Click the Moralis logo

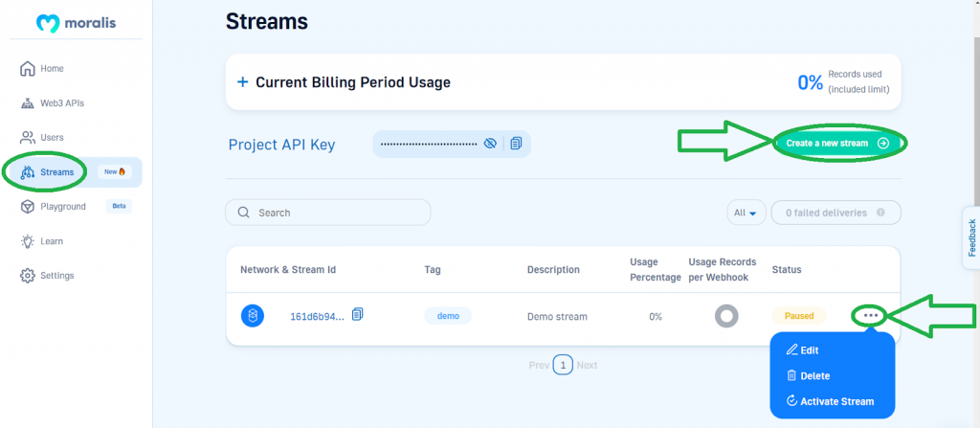(x=76, y=23)
